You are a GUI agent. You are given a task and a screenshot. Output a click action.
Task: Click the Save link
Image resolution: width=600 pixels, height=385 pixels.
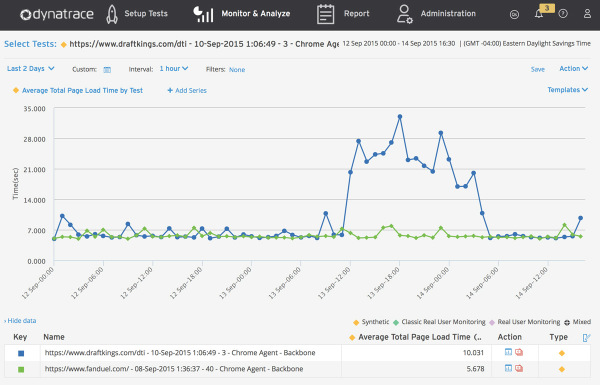(x=538, y=69)
